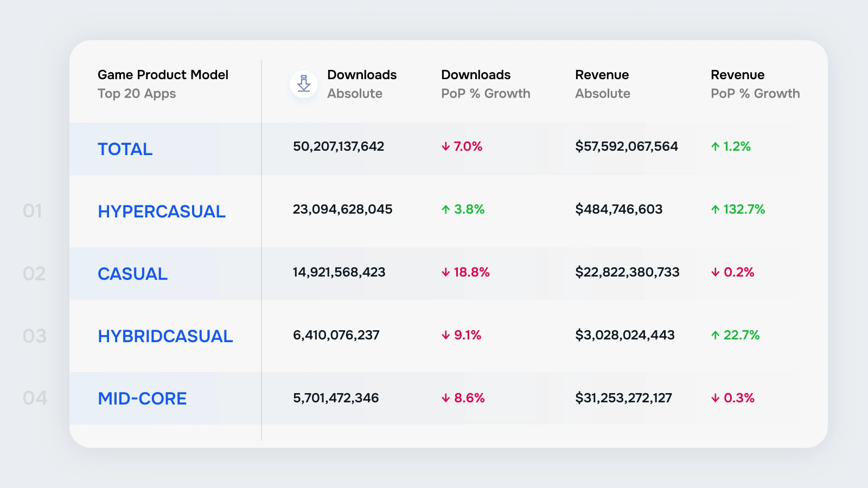Viewport: 868px width, 488px height.
Task: Click green up arrow beside 3.8%
Action: pyautogui.click(x=446, y=209)
